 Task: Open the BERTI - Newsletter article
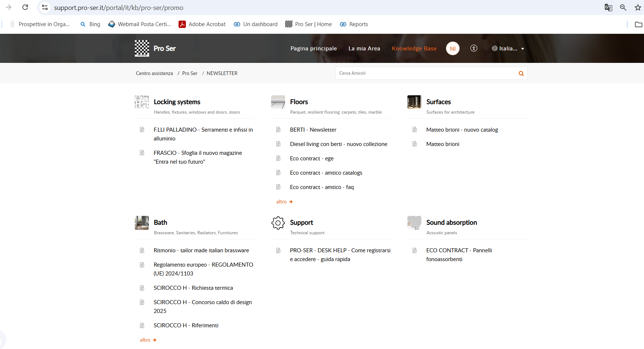tap(313, 130)
